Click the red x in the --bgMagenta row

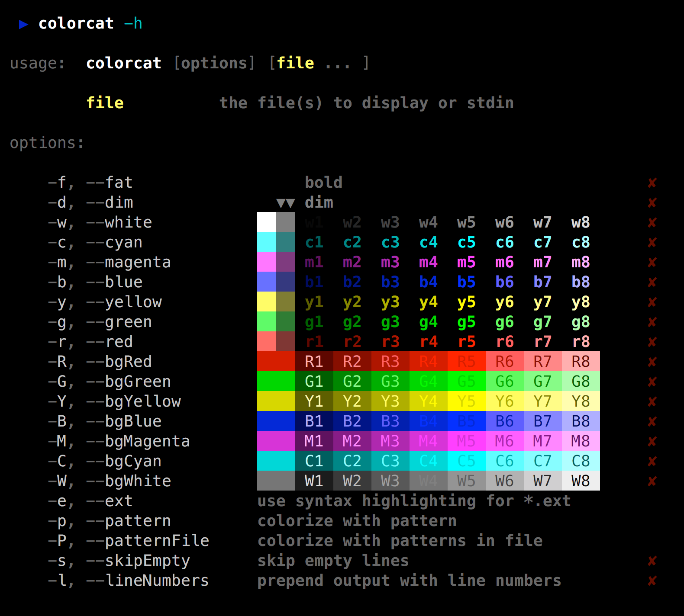652,442
